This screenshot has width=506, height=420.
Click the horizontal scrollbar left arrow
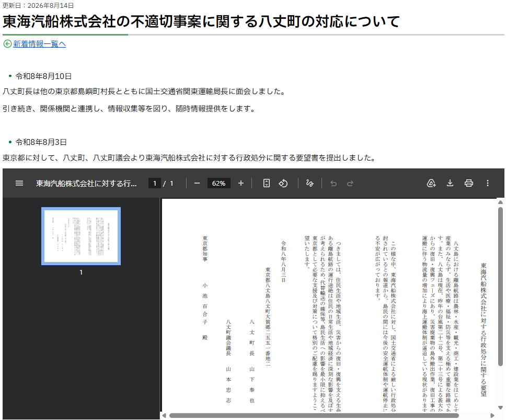tap(164, 415)
